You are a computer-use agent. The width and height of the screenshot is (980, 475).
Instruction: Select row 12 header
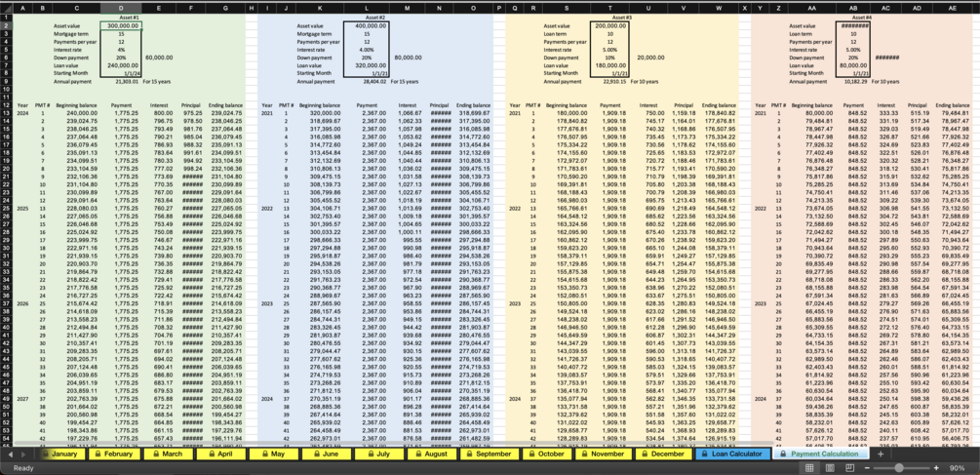pyautogui.click(x=6, y=105)
